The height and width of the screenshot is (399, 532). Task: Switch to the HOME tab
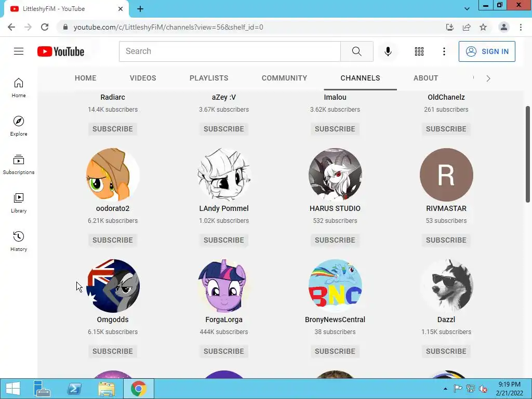click(x=86, y=78)
